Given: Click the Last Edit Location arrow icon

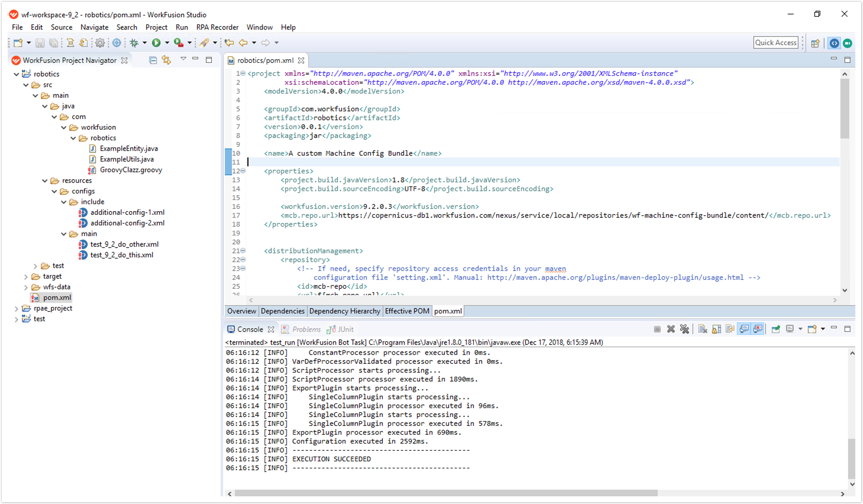Looking at the screenshot, I should [x=229, y=43].
